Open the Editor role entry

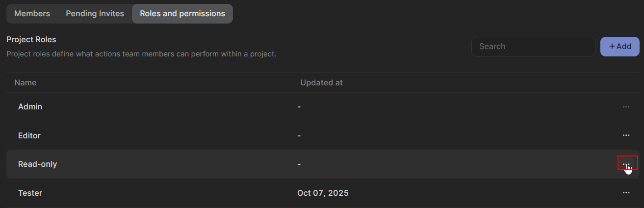(29, 135)
